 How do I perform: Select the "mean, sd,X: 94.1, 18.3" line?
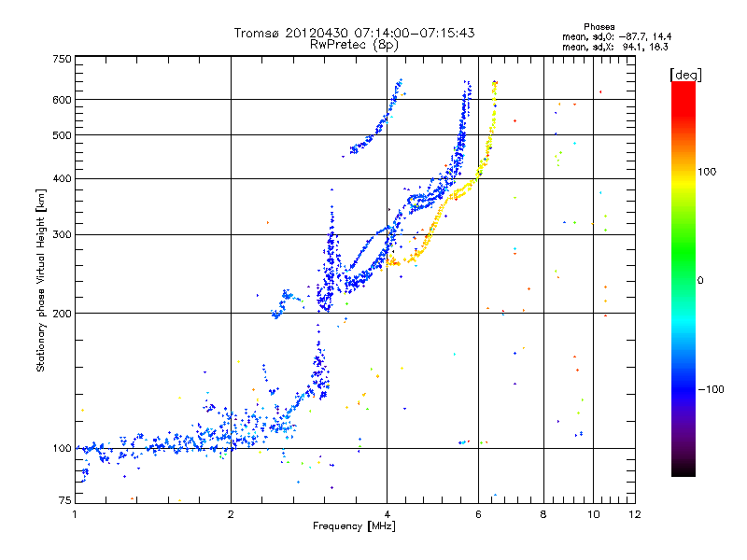[x=615, y=47]
